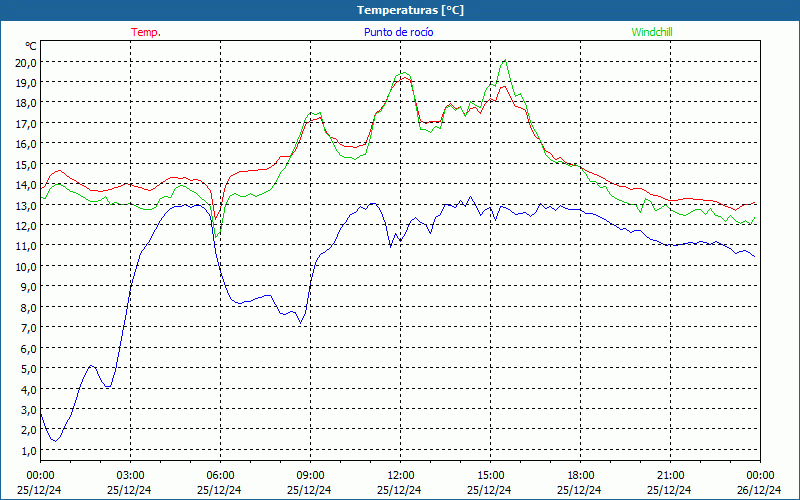Click the '15,0' y-axis value
The image size is (800, 500).
click(27, 164)
